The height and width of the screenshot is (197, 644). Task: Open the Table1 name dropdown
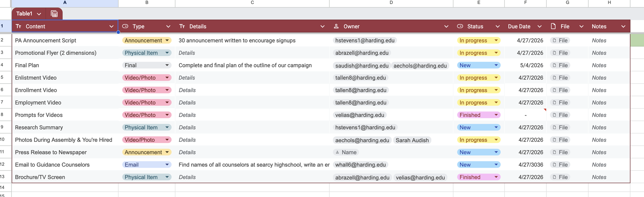tap(39, 14)
